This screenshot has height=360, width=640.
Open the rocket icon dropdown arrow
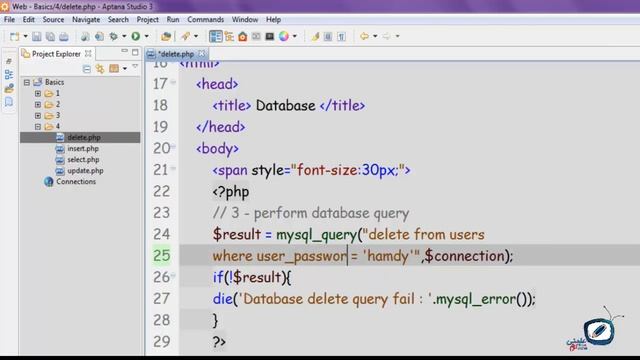pyautogui.click(x=196, y=36)
